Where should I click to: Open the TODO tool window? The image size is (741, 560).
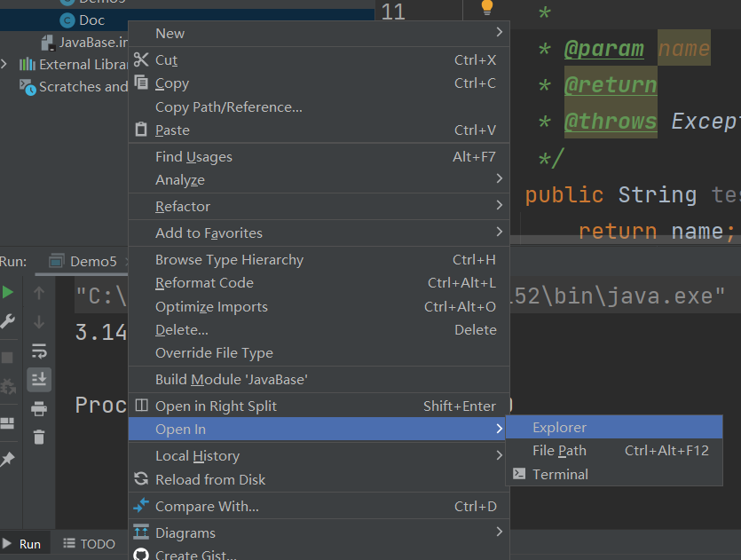coord(89,544)
